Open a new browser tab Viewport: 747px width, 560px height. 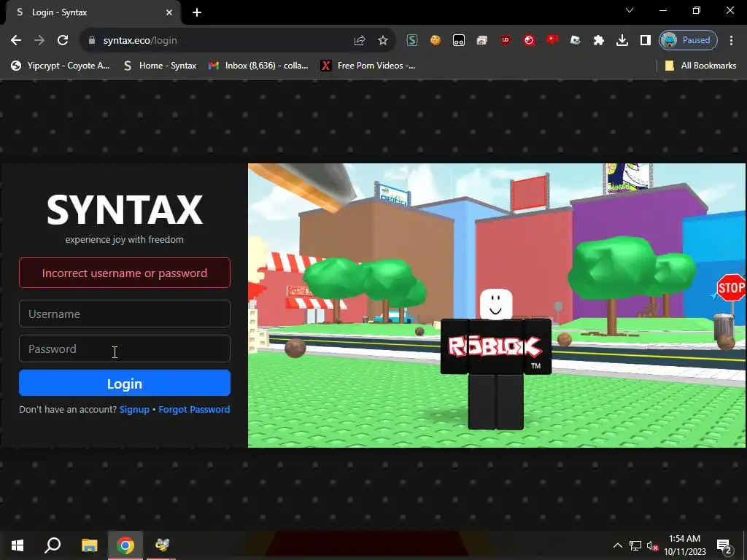click(197, 12)
